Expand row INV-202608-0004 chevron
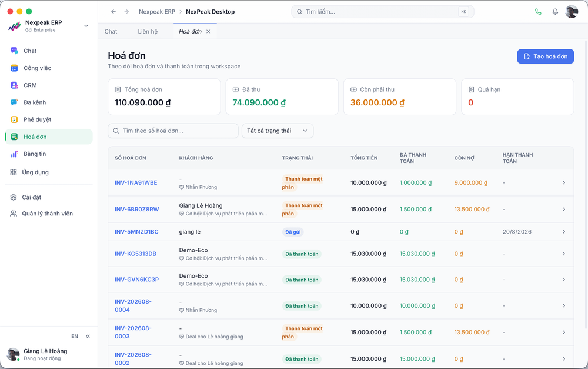The image size is (588, 369). click(x=564, y=305)
